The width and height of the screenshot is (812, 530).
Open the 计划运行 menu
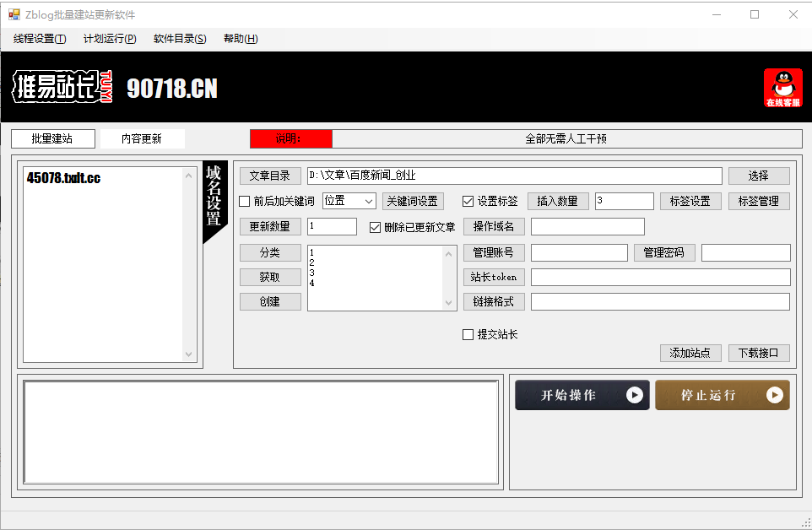pos(110,39)
